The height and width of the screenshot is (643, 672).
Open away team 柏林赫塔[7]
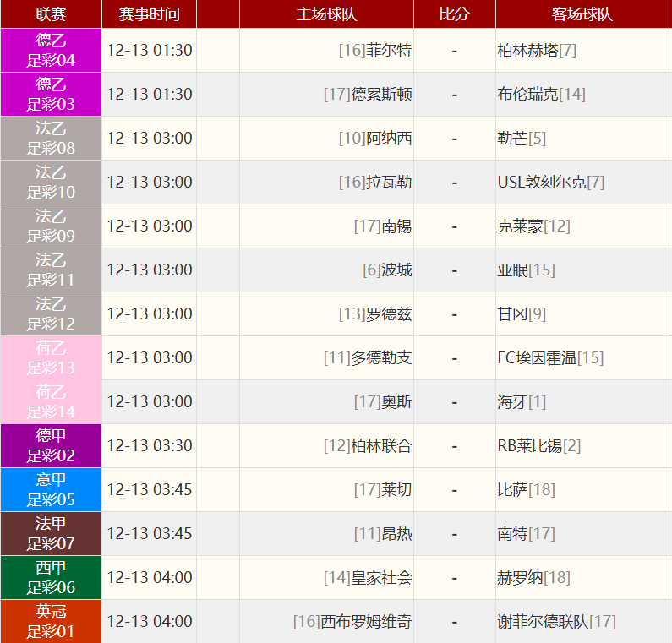[537, 51]
